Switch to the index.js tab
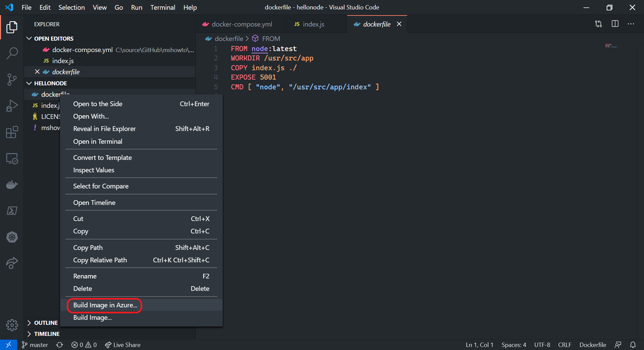644x350 pixels. (317, 24)
